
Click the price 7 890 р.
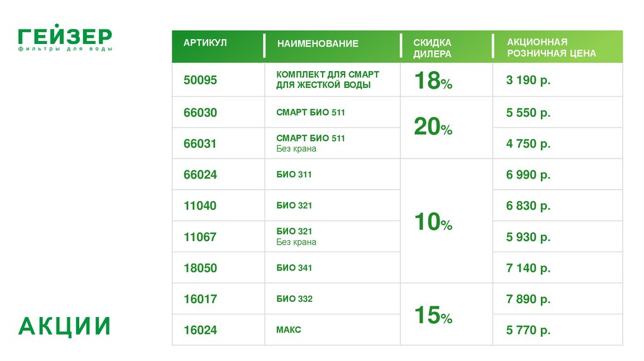tap(528, 299)
